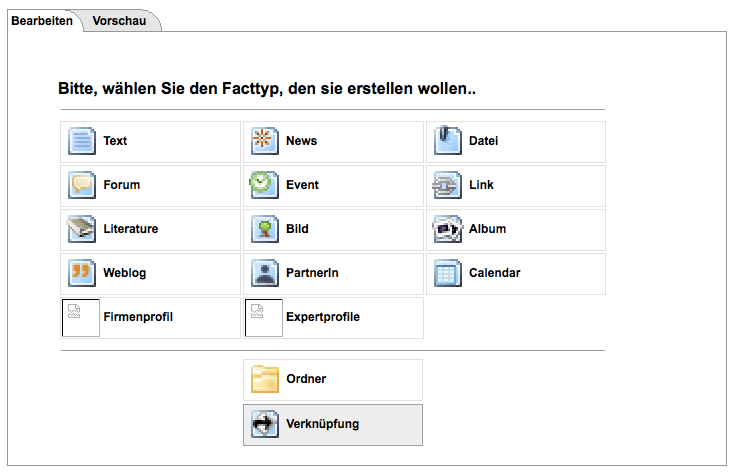Open the Calendar grid icon
The height and width of the screenshot is (474, 734).
click(447, 274)
